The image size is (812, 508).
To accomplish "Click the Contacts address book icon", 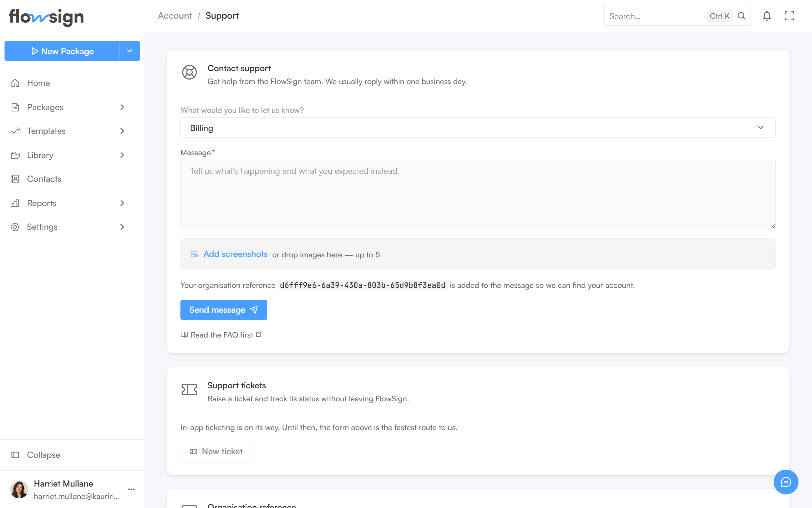I will (15, 179).
